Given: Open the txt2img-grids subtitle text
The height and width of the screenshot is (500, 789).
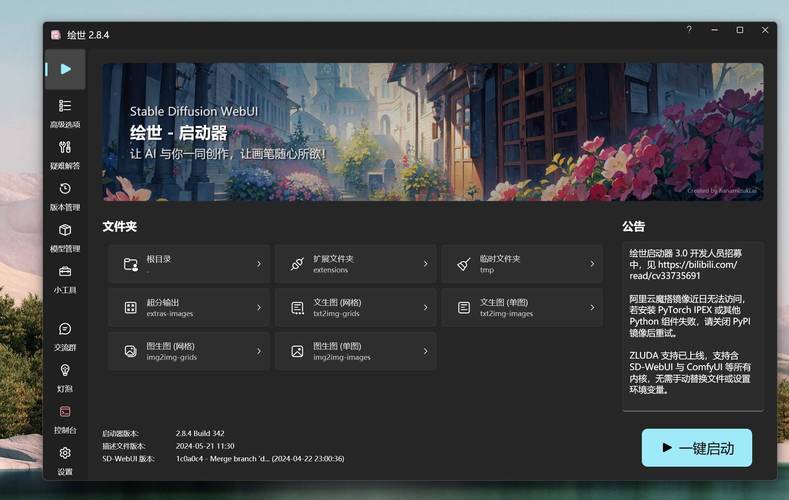Looking at the screenshot, I should click(x=336, y=313).
